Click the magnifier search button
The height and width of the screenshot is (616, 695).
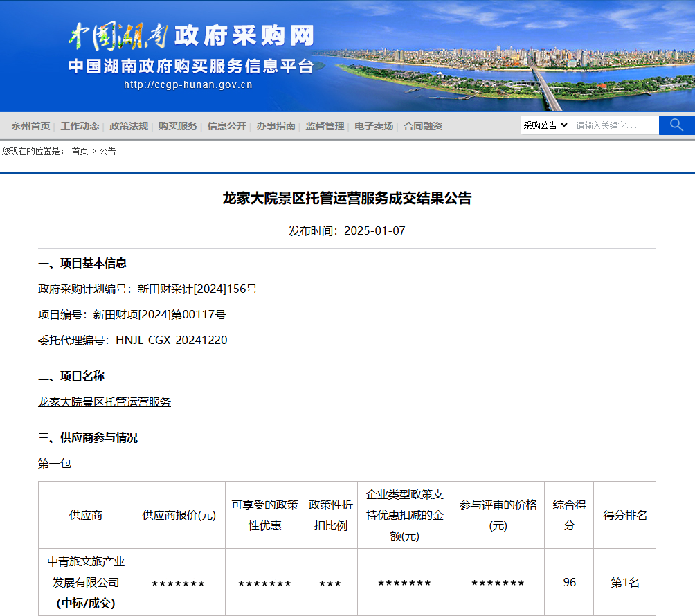676,125
